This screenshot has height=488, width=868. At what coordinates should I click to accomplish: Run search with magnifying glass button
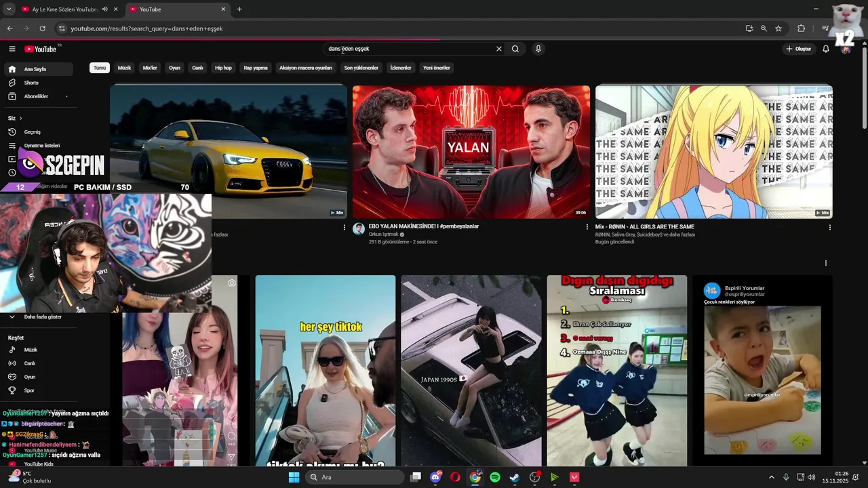[515, 49]
